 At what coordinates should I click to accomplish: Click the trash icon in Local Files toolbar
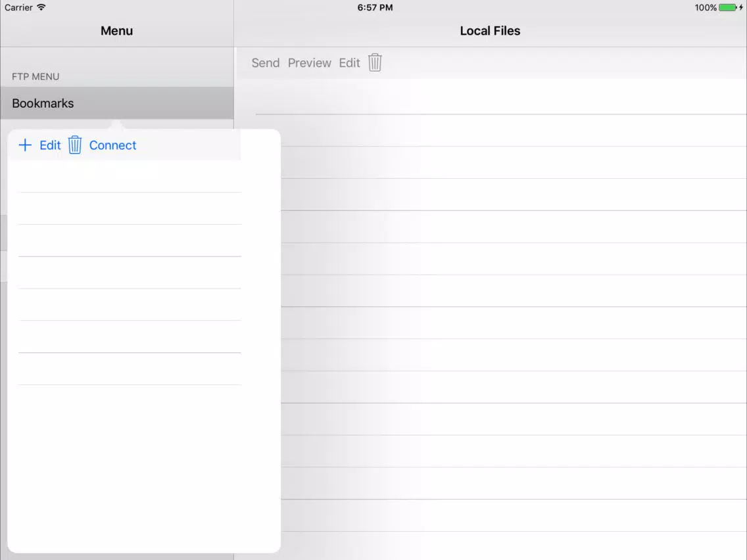click(x=375, y=62)
